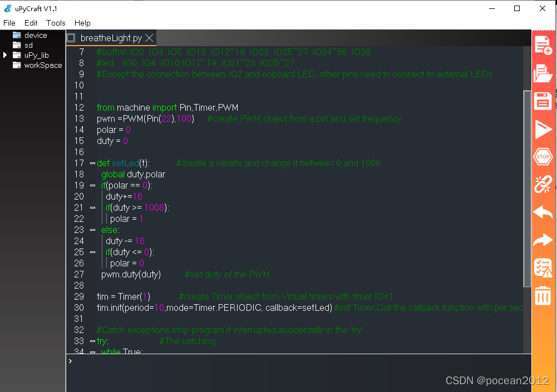Click line number 28 in the gutter
The height and width of the screenshot is (392, 557).
pyautogui.click(x=79, y=285)
